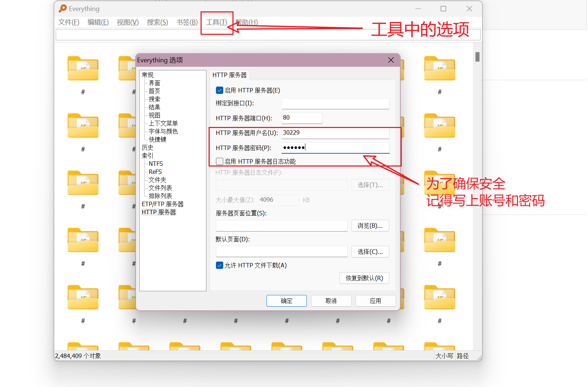This screenshot has width=588, height=387.
Task: Click the 大小写 status bar indicator
Action: click(x=444, y=356)
